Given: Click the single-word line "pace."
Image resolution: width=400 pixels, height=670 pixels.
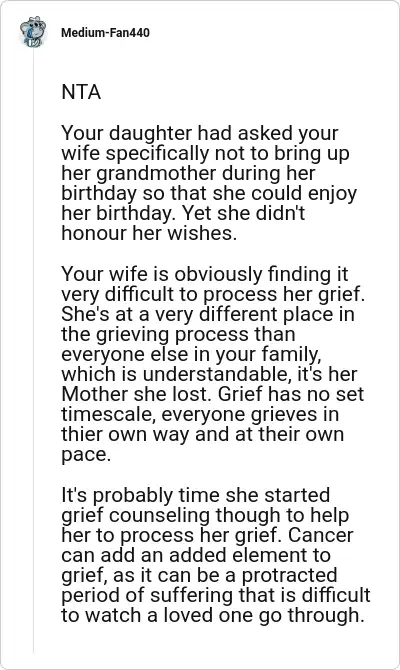Looking at the screenshot, I should click(x=86, y=455).
